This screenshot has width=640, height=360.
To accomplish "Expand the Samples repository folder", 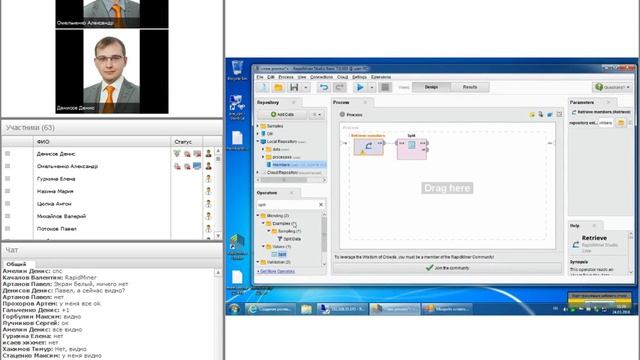I will [x=258, y=126].
